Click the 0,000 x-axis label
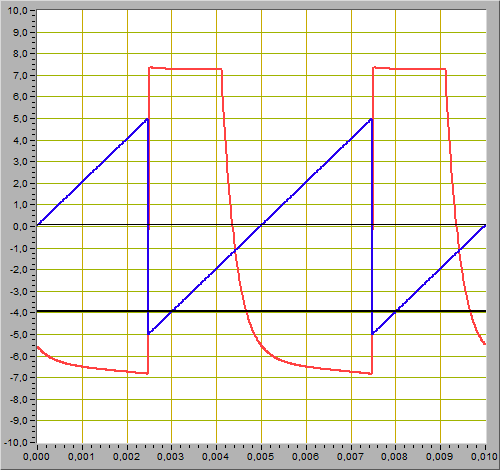The image size is (500, 470). coord(36,457)
